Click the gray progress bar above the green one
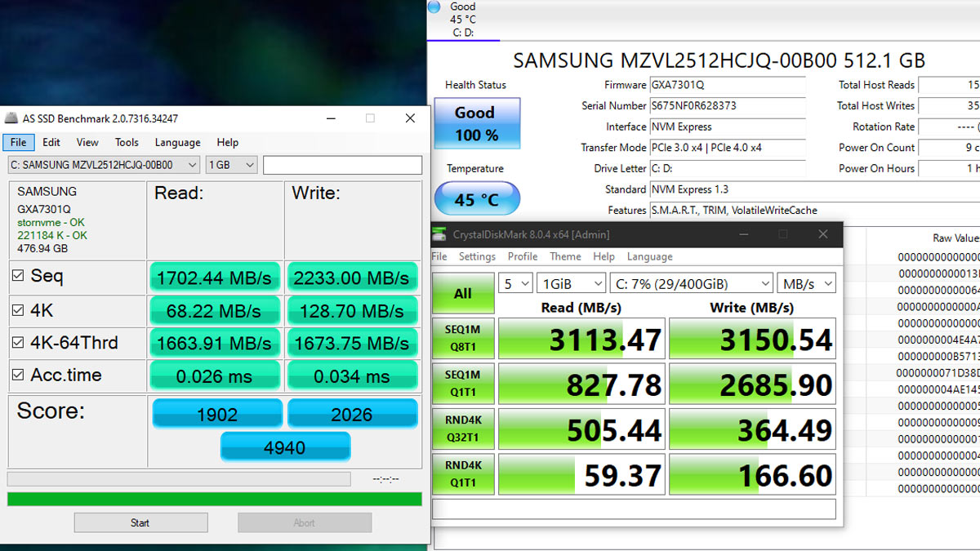The image size is (980, 551). click(179, 479)
